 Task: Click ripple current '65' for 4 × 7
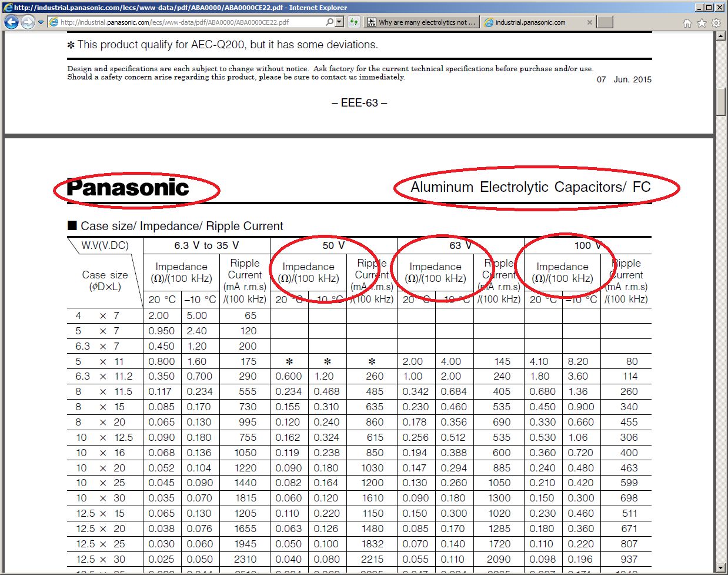(x=251, y=315)
